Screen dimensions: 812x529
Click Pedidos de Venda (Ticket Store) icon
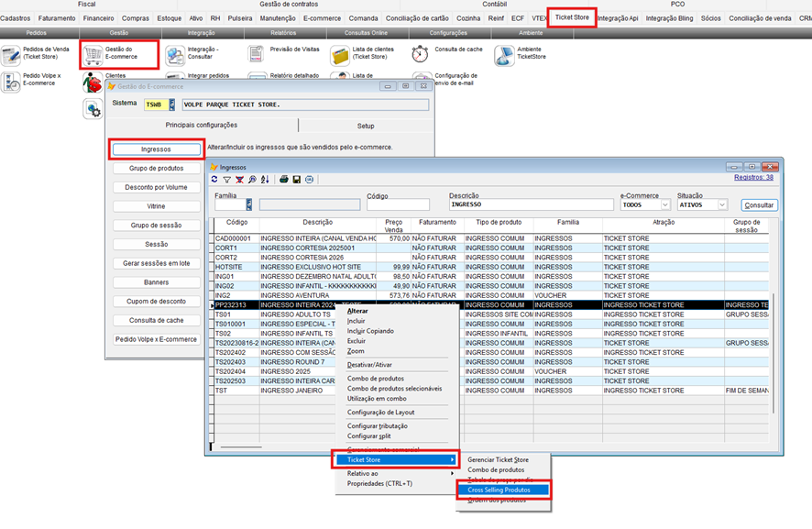click(11, 56)
